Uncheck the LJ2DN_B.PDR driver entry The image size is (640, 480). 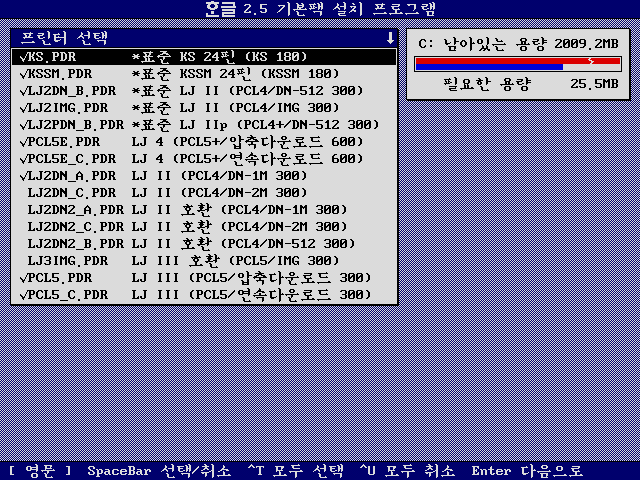coord(23,91)
